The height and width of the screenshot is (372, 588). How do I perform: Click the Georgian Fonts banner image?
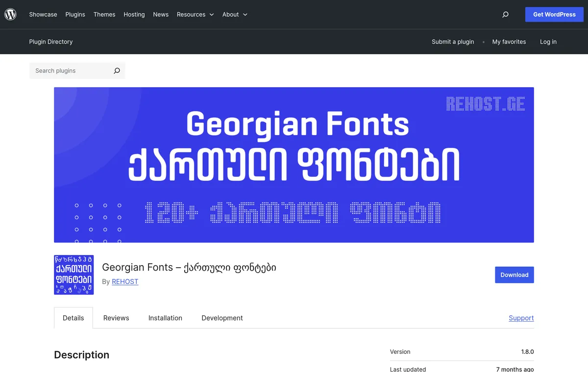click(294, 165)
